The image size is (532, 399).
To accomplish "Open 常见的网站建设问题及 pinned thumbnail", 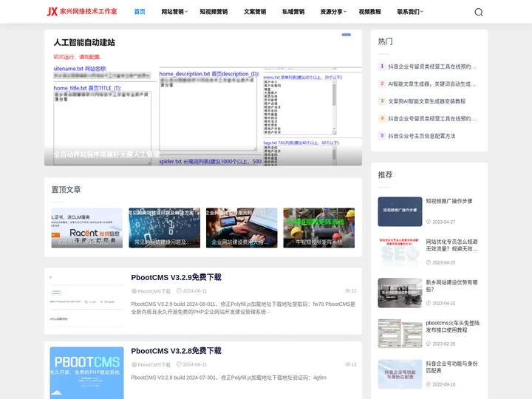I will (x=164, y=228).
